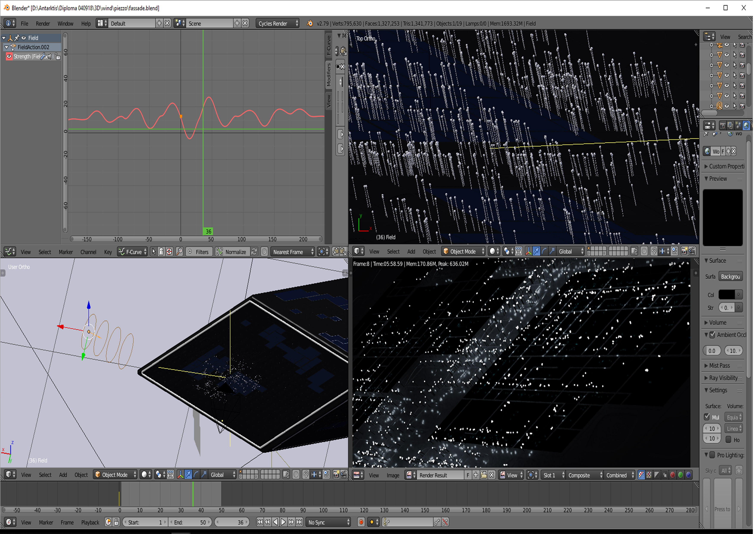Open the Window menu
The height and width of the screenshot is (534, 756).
(65, 24)
